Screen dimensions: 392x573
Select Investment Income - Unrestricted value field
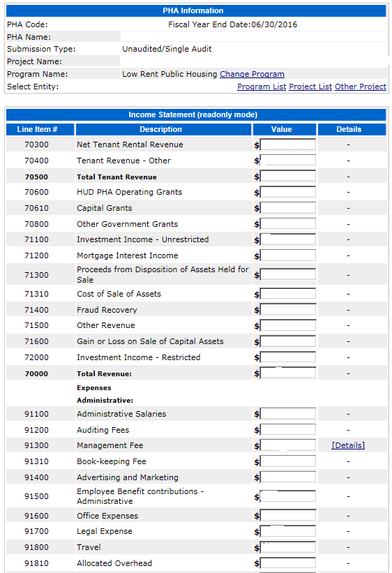[288, 239]
